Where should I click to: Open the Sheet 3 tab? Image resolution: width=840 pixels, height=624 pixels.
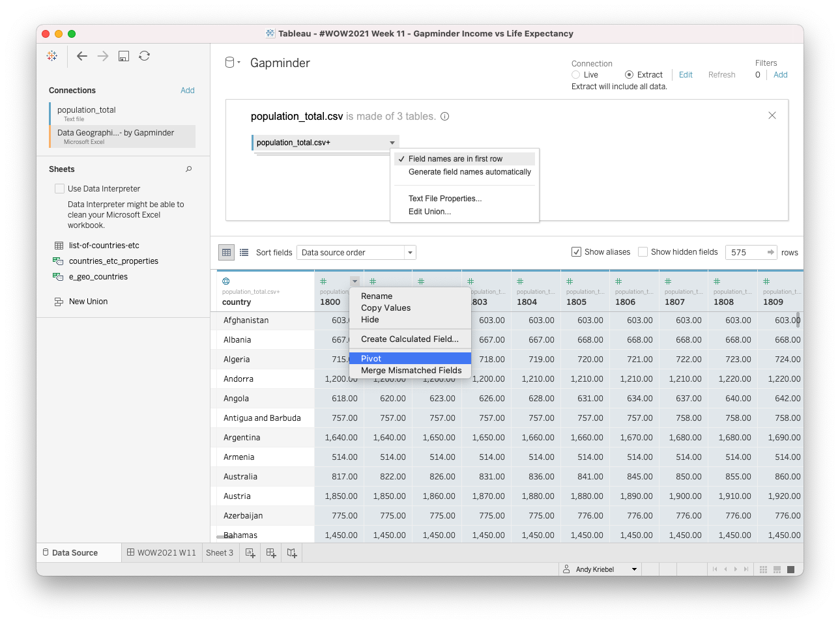pos(220,553)
